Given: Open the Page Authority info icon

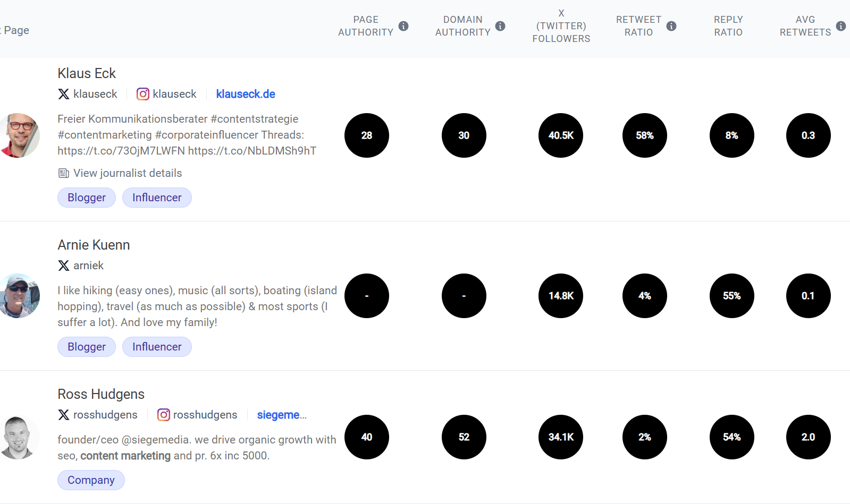Looking at the screenshot, I should coord(402,25).
